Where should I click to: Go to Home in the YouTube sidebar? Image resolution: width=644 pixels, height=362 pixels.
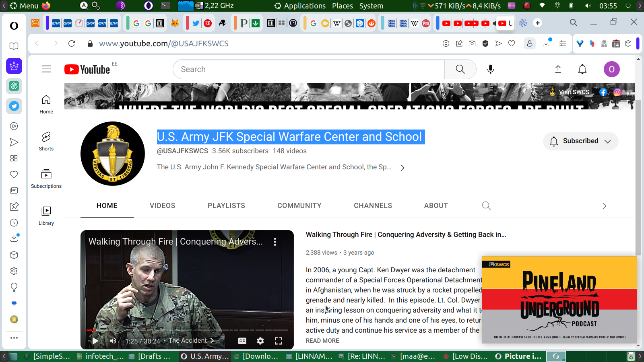[x=46, y=104]
